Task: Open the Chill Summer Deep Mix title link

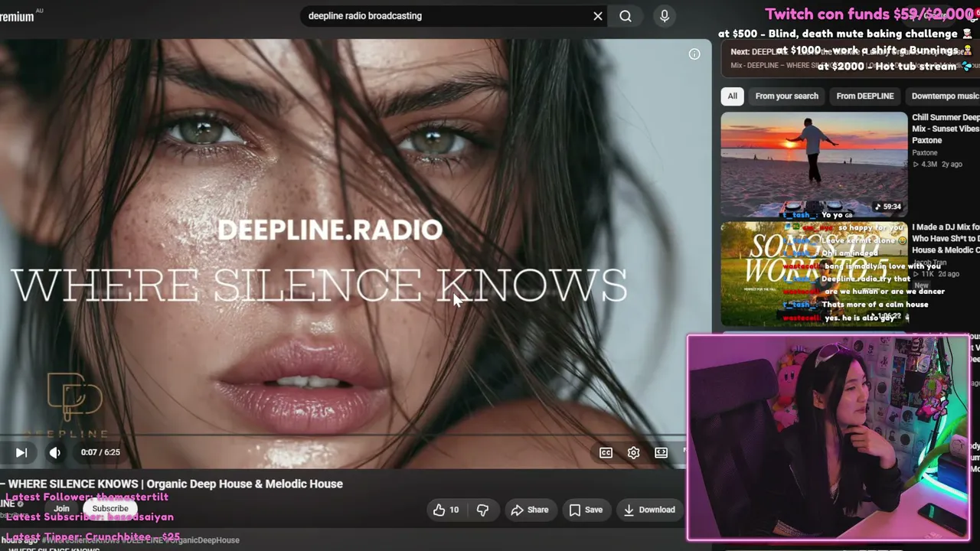Action: point(946,129)
